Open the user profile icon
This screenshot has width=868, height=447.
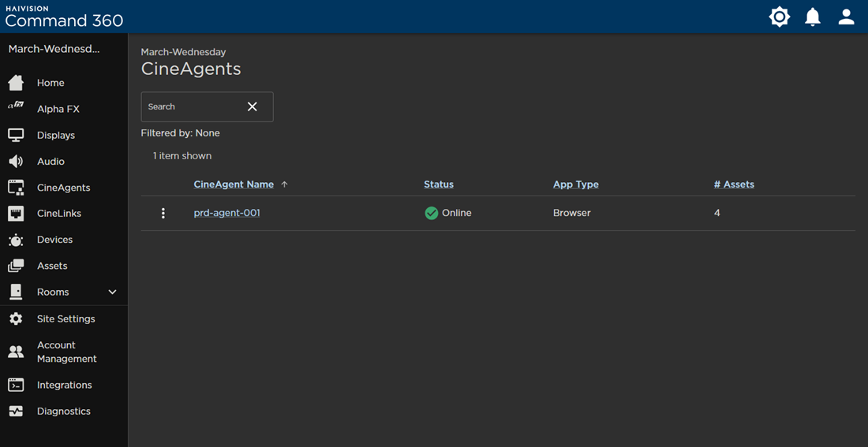(847, 17)
